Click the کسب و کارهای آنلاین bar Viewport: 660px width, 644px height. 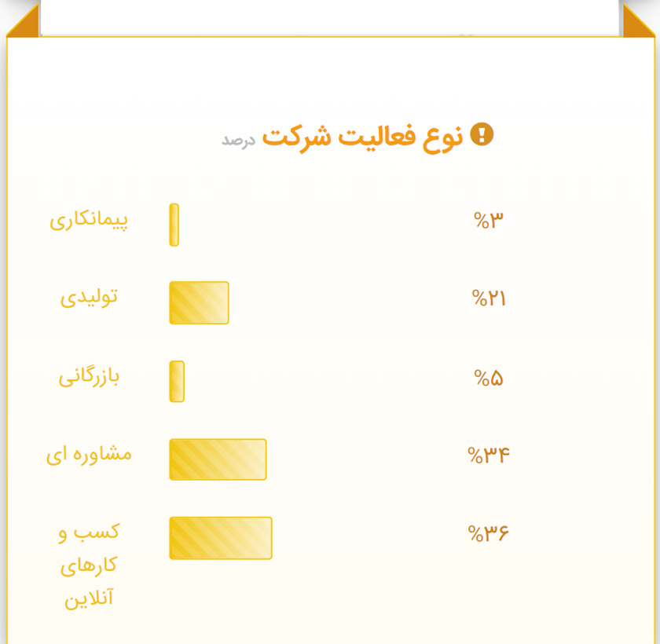pyautogui.click(x=221, y=538)
